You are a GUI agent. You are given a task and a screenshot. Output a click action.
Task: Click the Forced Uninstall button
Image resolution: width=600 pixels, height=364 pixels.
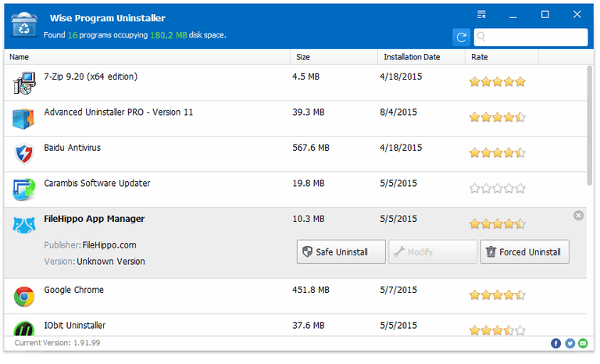tap(525, 252)
